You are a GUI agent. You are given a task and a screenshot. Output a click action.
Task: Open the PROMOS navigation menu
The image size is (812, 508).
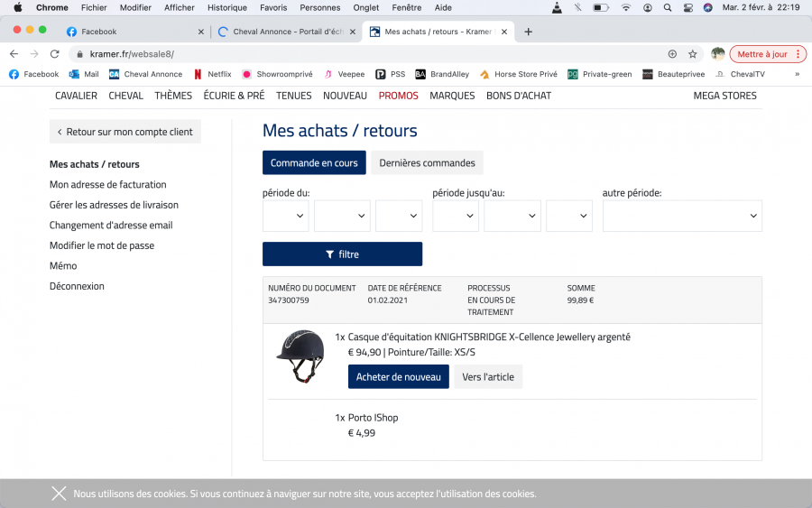click(x=398, y=96)
